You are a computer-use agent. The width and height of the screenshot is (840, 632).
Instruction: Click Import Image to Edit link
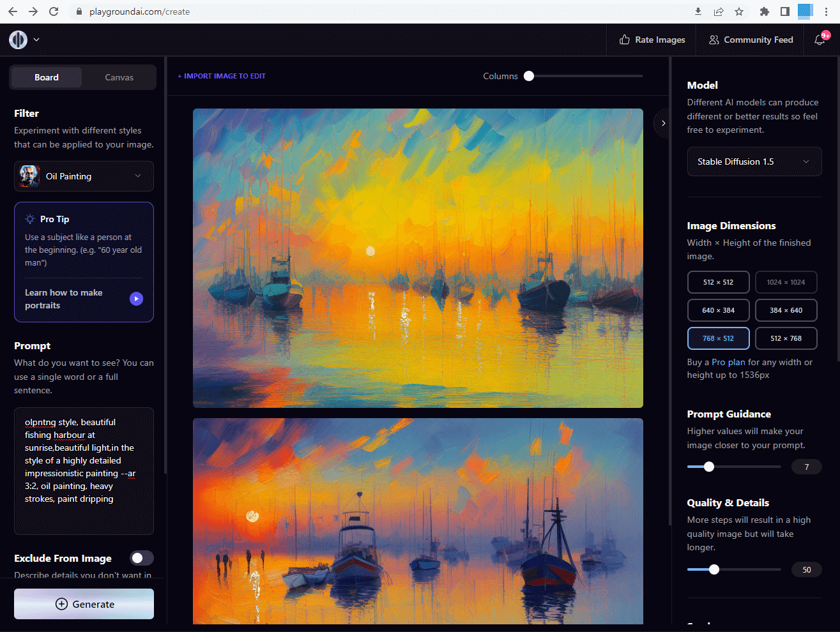222,76
